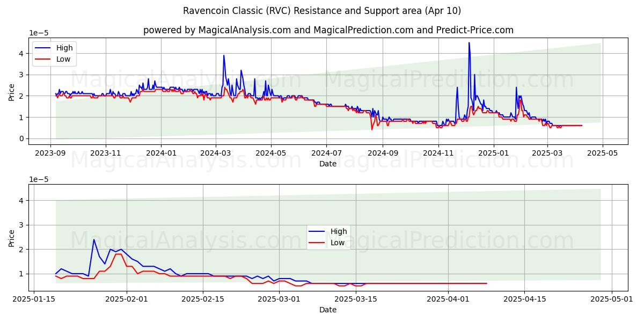
Task: Click the '2024-09' x-axis tick label
Action: (383, 153)
